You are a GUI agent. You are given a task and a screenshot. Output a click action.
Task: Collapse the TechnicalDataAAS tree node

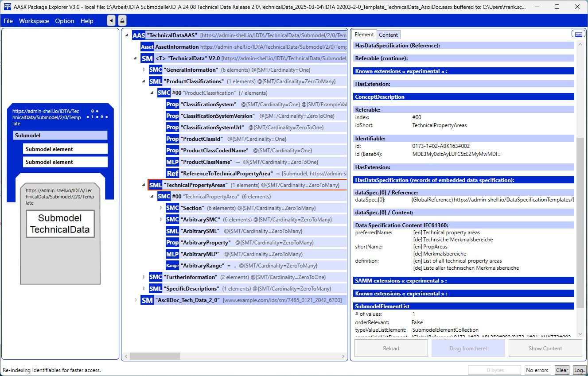[127, 35]
